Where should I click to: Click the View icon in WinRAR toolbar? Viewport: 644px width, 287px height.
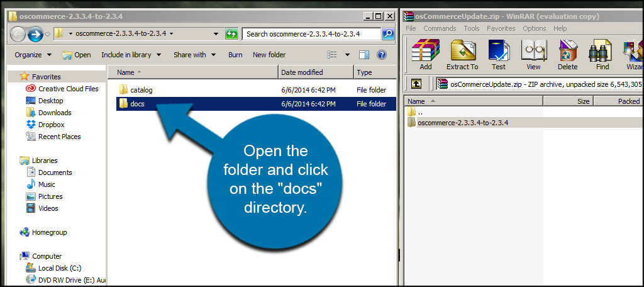(533, 55)
